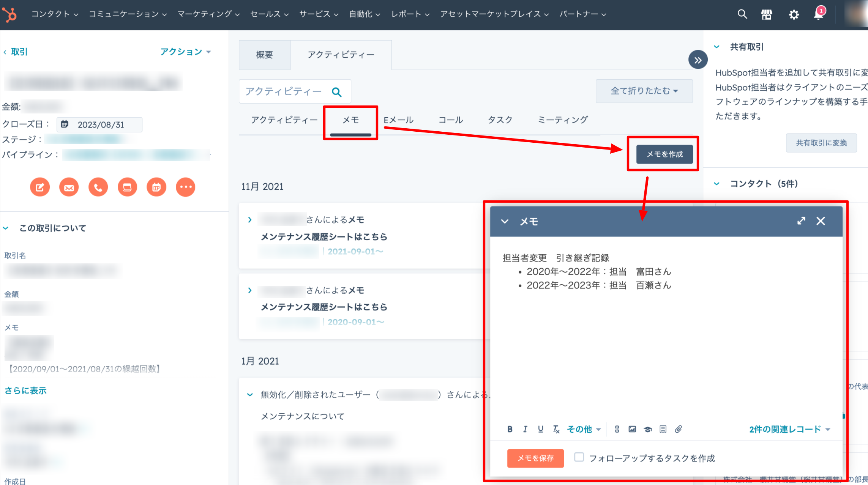Click the attachment paperclip icon in memo editor
This screenshot has height=485, width=868.
click(678, 429)
